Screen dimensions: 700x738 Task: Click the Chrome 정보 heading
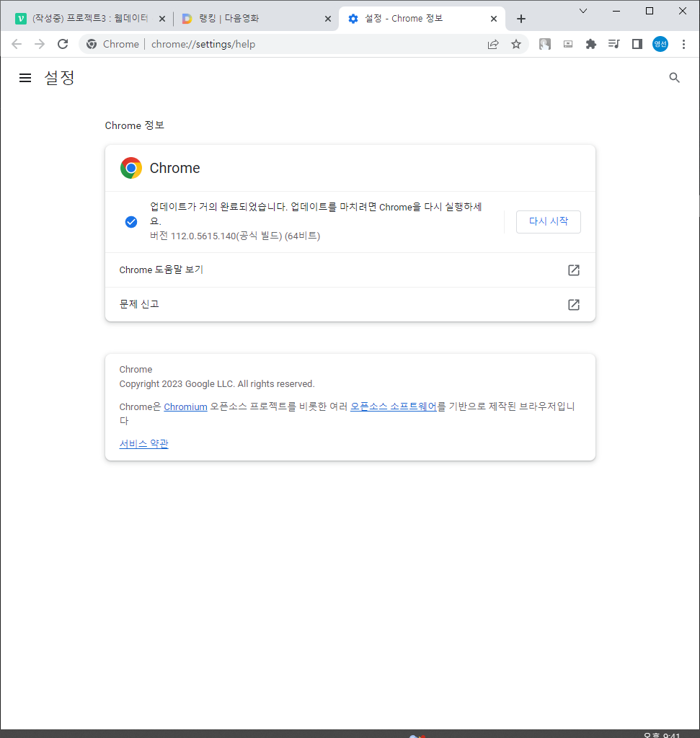(135, 125)
